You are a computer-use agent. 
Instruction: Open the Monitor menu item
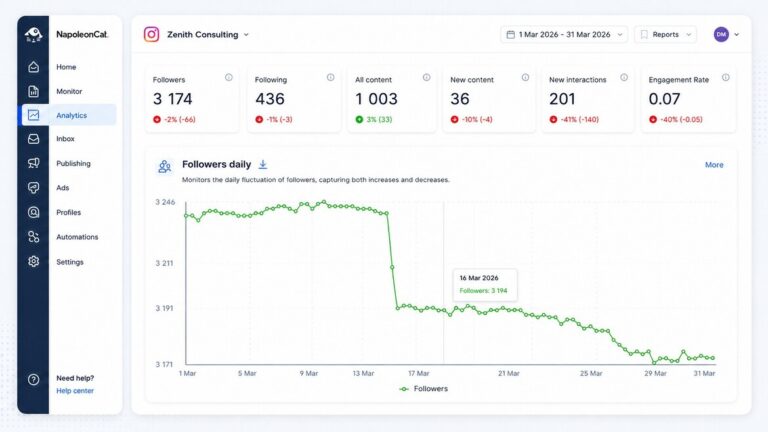[69, 91]
